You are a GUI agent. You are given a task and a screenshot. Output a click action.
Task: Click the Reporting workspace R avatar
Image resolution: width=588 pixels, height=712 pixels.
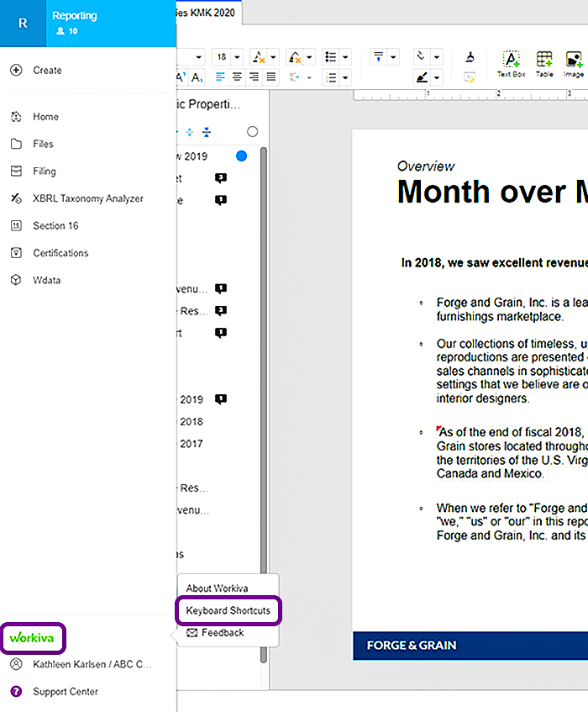(23, 24)
